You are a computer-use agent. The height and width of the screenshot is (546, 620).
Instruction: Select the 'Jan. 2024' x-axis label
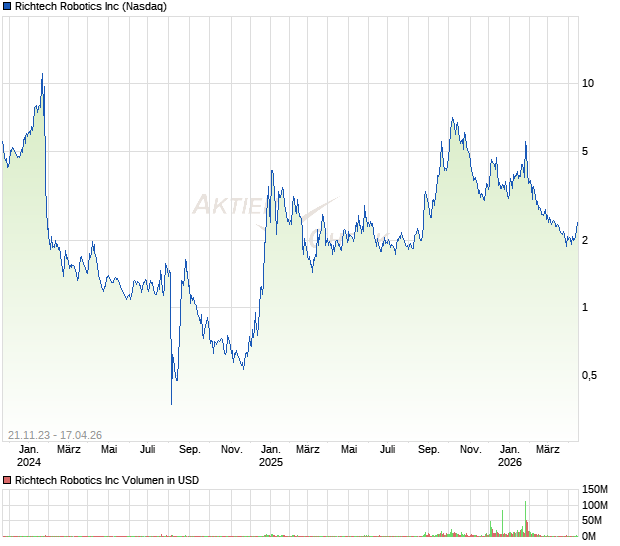tap(29, 456)
